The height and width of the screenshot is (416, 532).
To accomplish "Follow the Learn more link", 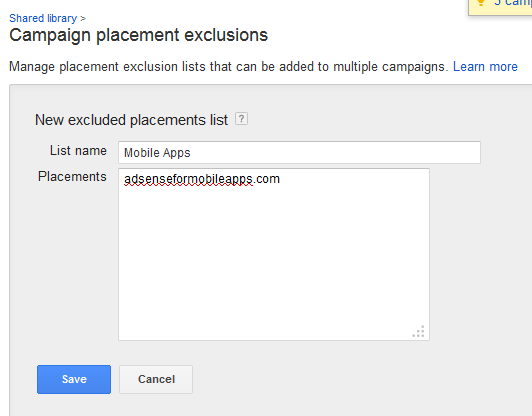I will pos(485,67).
